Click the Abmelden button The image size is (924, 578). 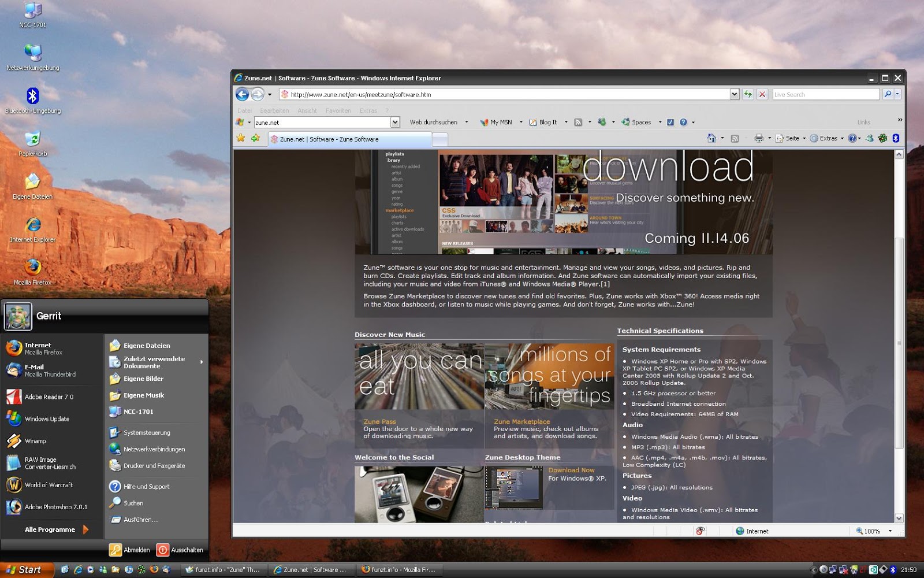coord(130,550)
